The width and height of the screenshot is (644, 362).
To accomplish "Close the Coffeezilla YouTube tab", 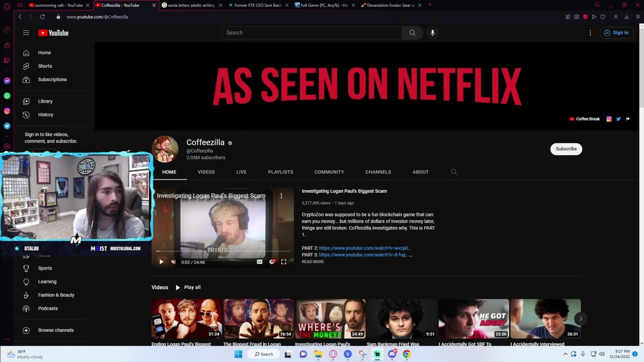I will (x=154, y=5).
